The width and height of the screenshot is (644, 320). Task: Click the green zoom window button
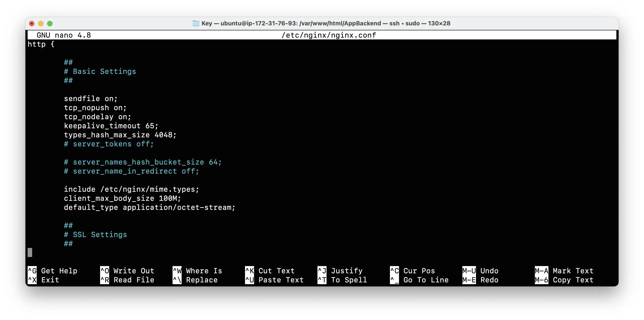tap(50, 24)
